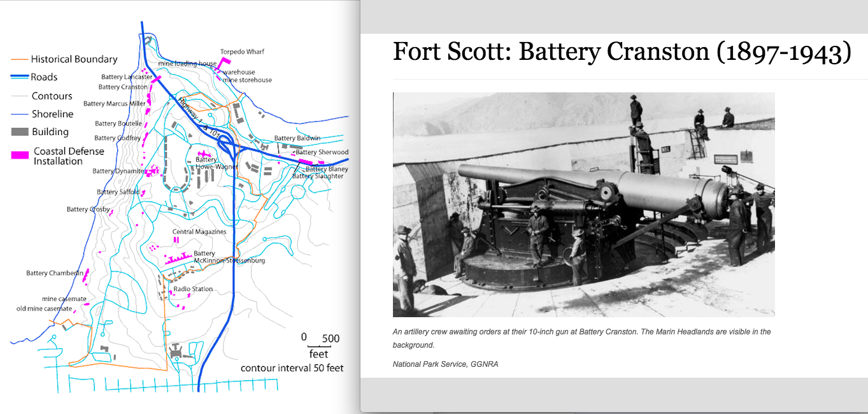Click the '0 500 feet' scale bar
This screenshot has height=414, width=868.
click(320, 346)
